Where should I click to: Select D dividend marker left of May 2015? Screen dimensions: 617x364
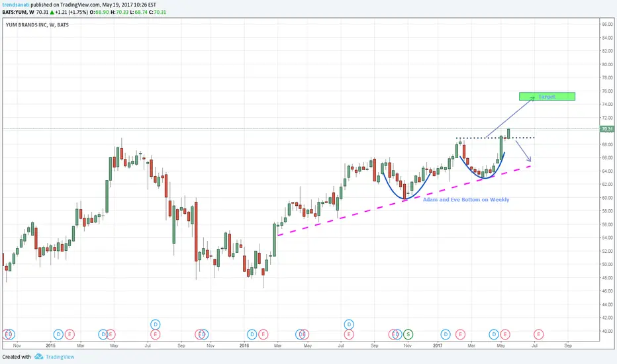point(103,334)
